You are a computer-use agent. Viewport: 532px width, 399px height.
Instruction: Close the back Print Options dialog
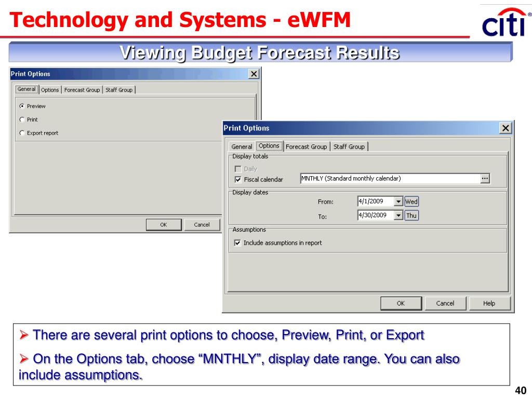click(254, 74)
